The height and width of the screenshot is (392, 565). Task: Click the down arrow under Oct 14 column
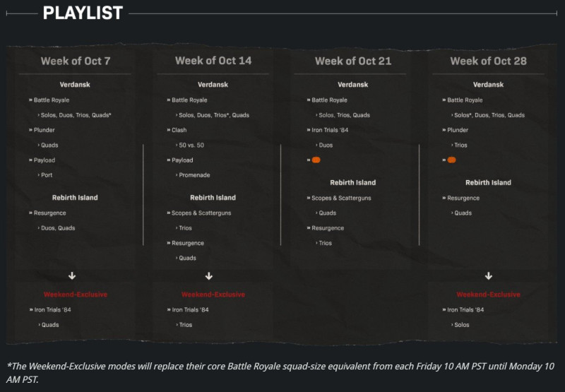[x=209, y=276]
